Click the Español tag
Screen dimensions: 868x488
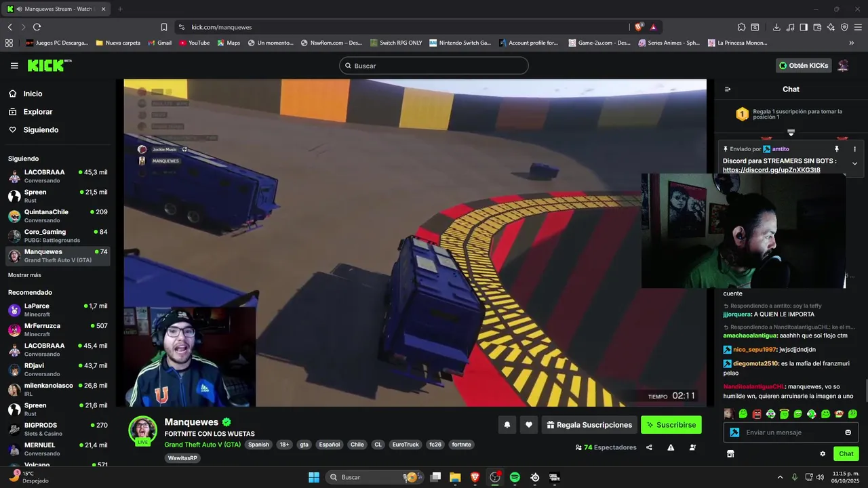pyautogui.click(x=330, y=445)
